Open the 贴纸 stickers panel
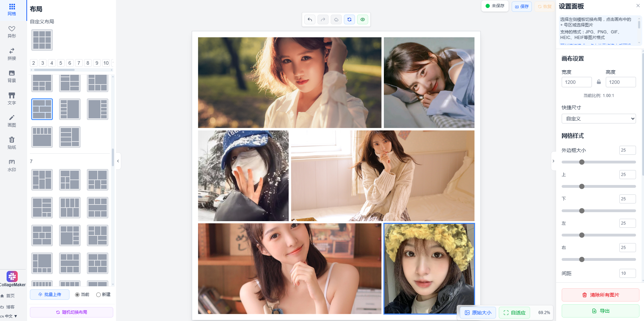This screenshot has height=321, width=644. pyautogui.click(x=12, y=143)
